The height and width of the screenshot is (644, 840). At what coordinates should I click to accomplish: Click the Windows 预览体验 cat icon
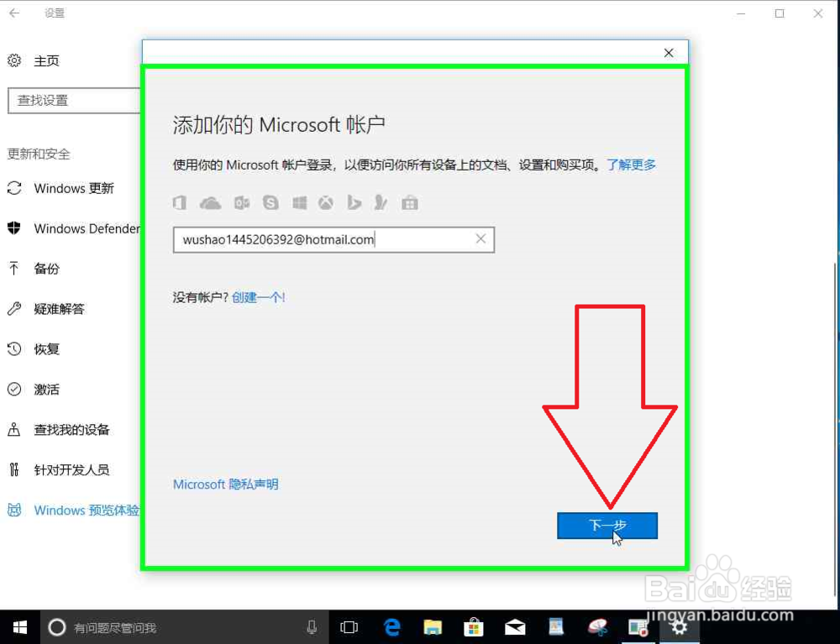click(x=14, y=510)
